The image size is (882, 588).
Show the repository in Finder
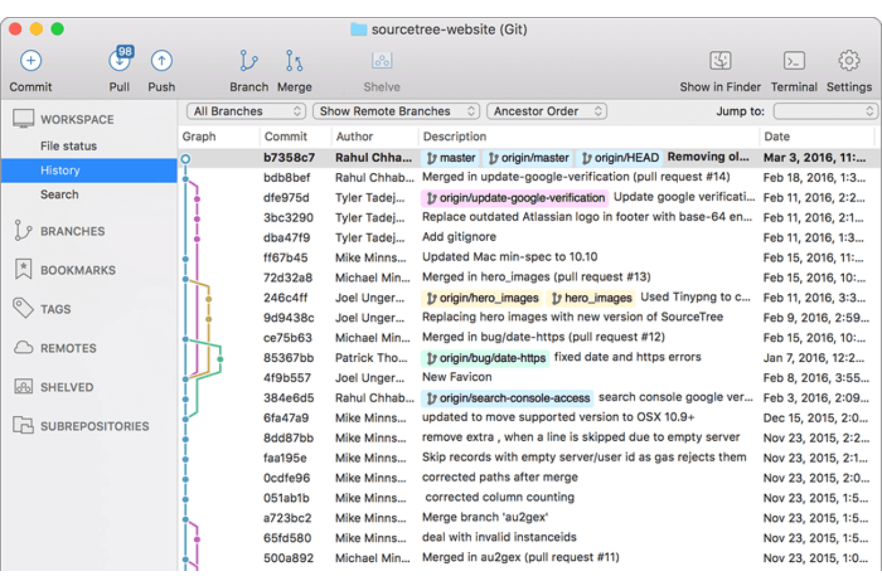pyautogui.click(x=720, y=61)
